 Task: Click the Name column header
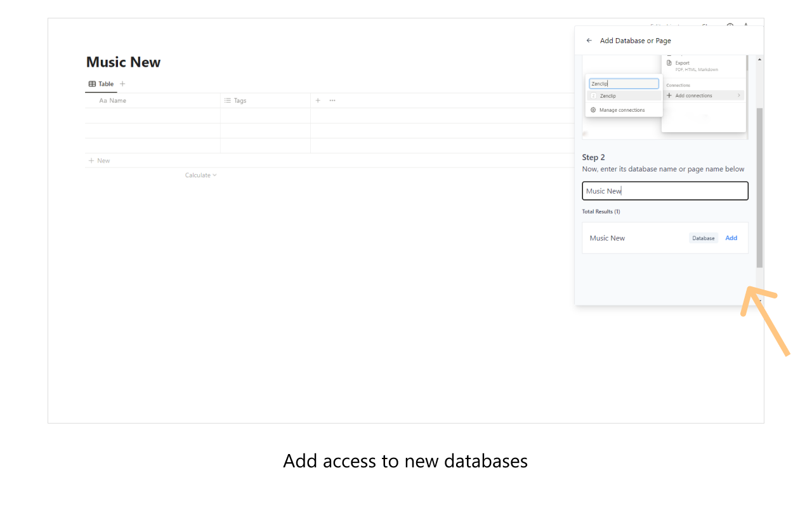(x=117, y=100)
